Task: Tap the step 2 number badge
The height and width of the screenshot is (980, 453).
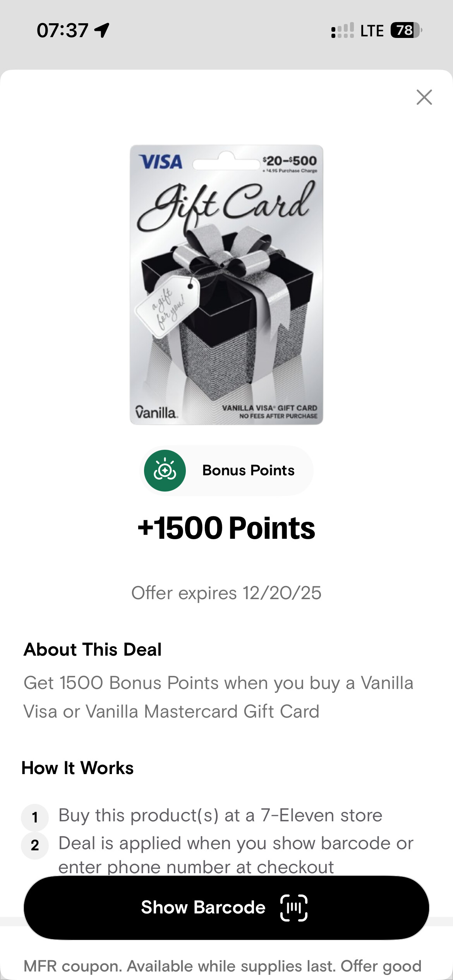Action: coord(35,845)
